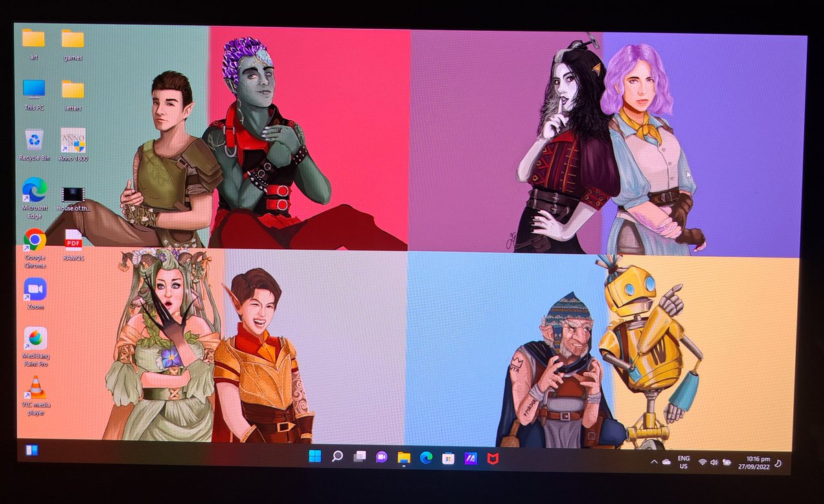Select the Anno 1800 shortcut
The width and height of the screenshot is (824, 504).
[x=73, y=145]
